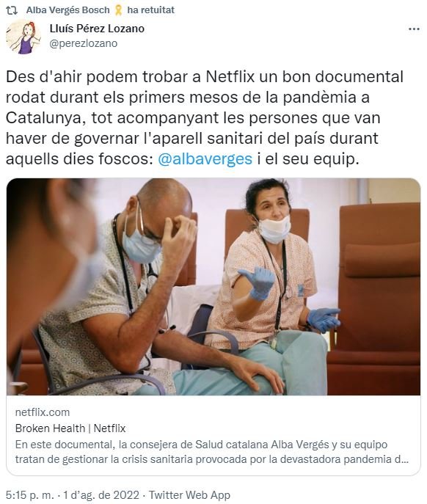The height and width of the screenshot is (504, 427).
Task: Click the Lluís Pérez Lozano display name
Action: pyautogui.click(x=97, y=29)
